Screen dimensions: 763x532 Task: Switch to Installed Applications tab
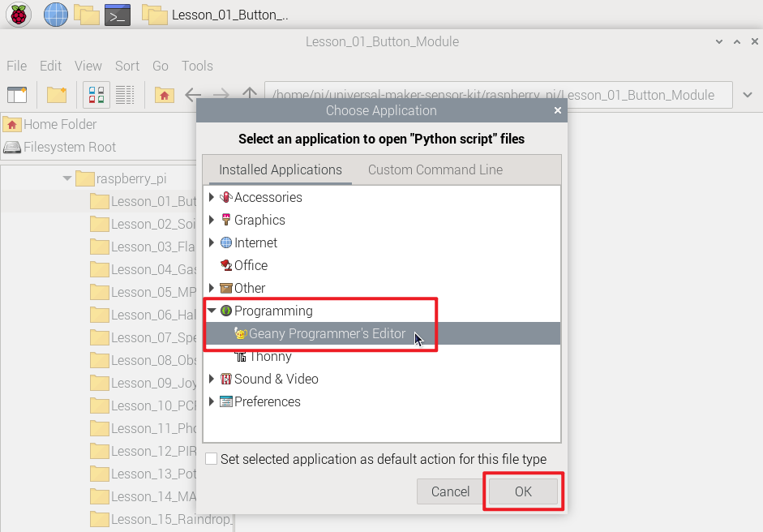coord(281,169)
